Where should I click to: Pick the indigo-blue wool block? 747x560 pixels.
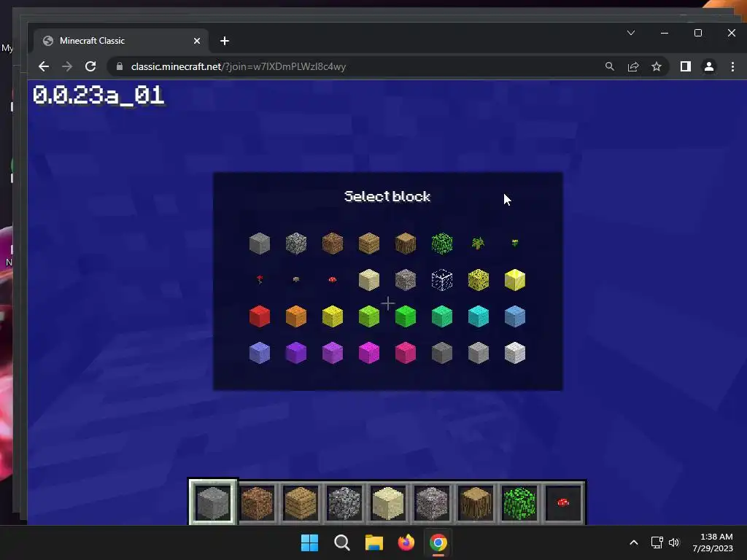click(260, 353)
